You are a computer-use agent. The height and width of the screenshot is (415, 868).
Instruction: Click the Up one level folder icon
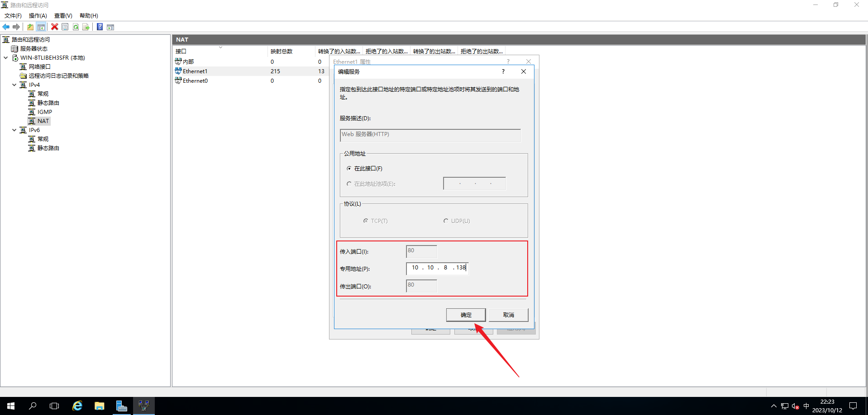tap(30, 27)
